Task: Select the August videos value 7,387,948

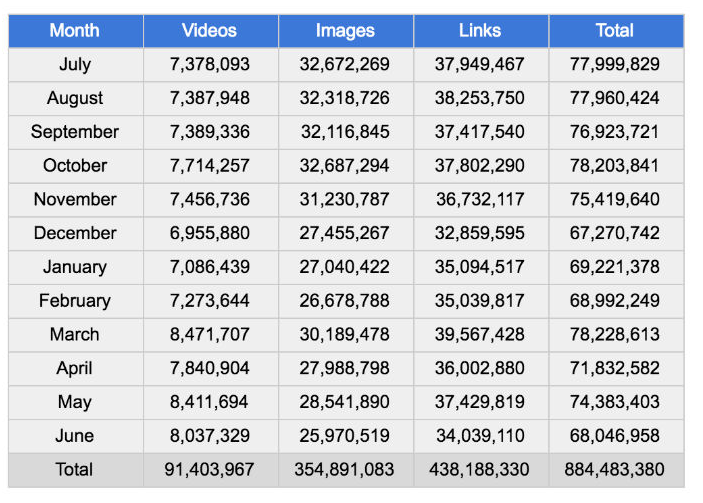Action: coord(210,98)
